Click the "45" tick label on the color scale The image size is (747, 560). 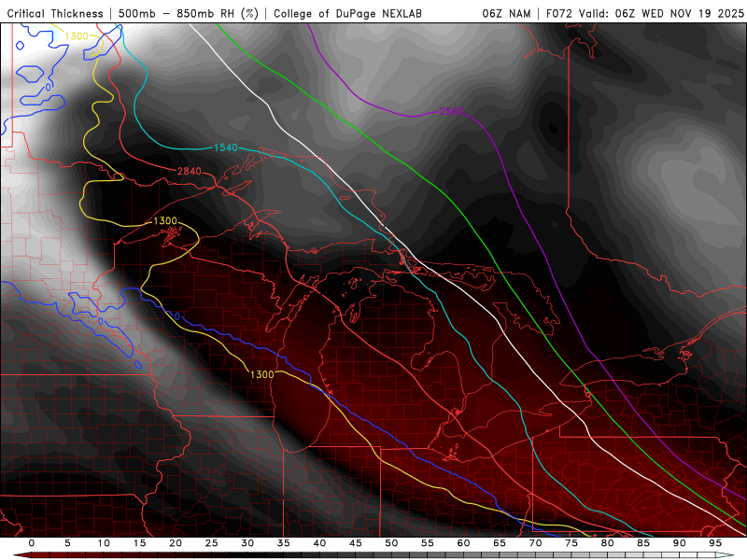click(x=356, y=543)
